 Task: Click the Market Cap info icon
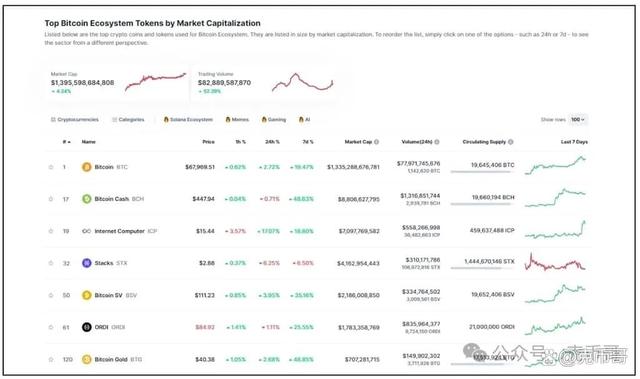point(376,142)
